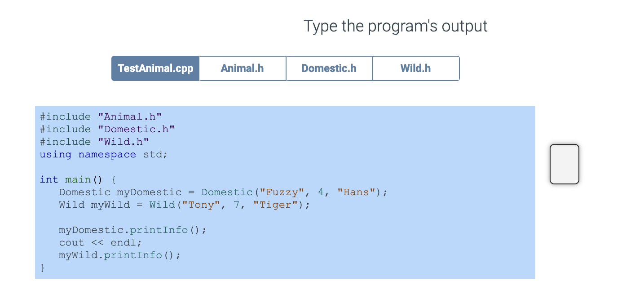
Task: Click the answer input box
Action: (x=564, y=164)
